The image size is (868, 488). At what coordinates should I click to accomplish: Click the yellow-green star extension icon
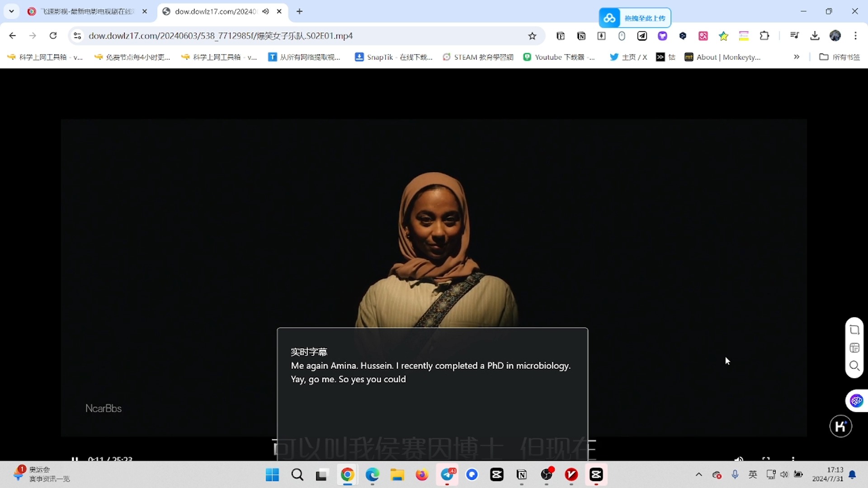pos(723,36)
